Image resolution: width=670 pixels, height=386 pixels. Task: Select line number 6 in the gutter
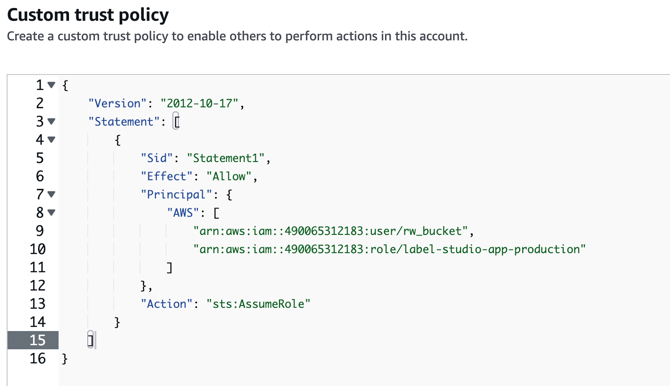(40, 176)
